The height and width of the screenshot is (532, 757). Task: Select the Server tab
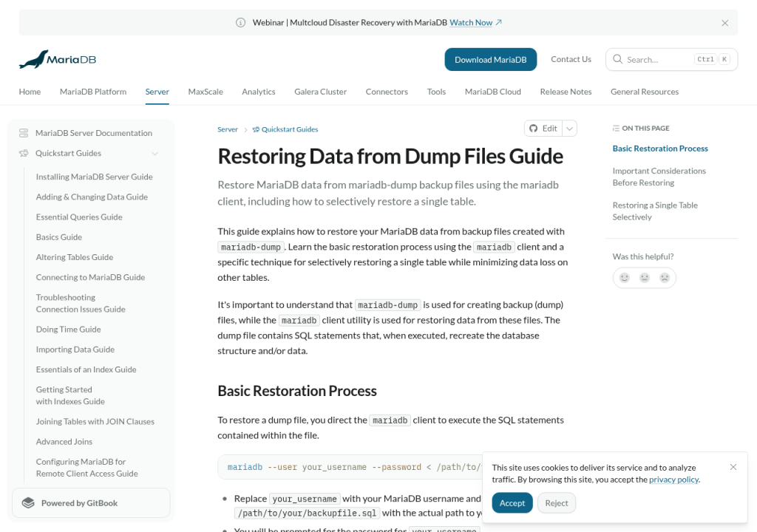[x=157, y=92]
